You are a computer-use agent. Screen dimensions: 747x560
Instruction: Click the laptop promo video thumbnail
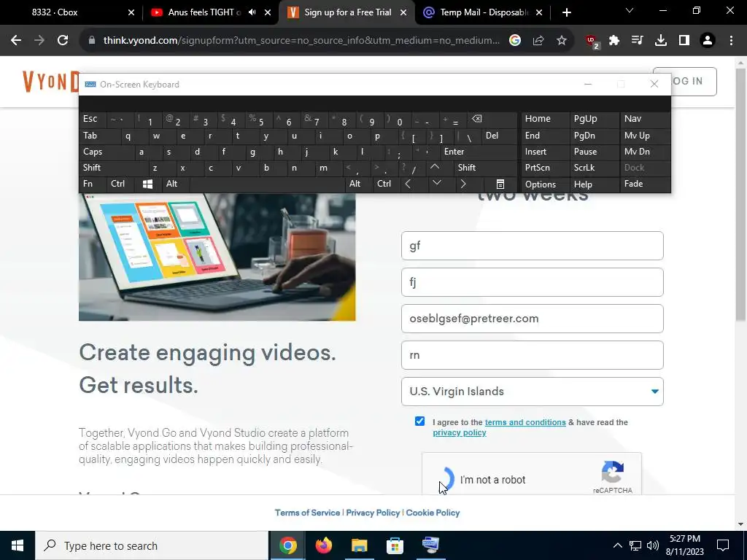(x=217, y=257)
